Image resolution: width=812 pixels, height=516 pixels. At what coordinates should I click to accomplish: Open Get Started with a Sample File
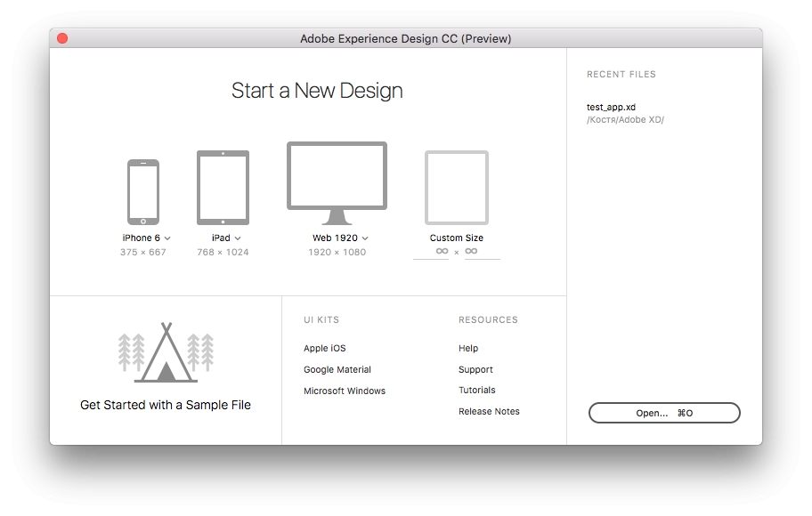[x=166, y=405]
